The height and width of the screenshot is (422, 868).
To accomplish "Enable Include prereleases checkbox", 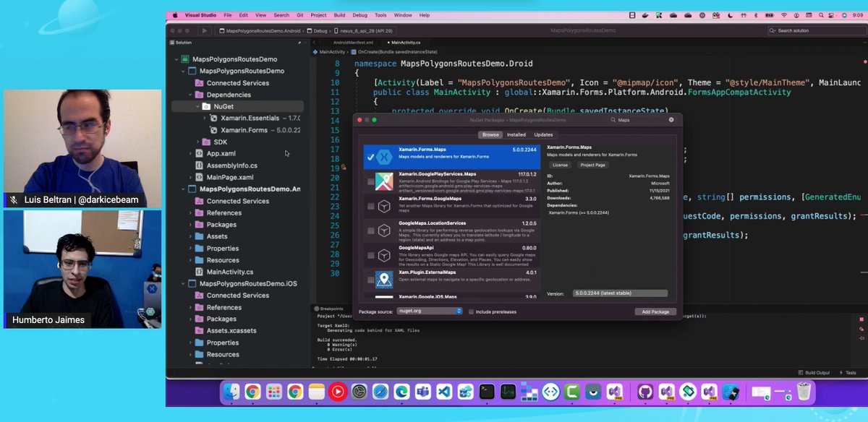I will pos(471,311).
